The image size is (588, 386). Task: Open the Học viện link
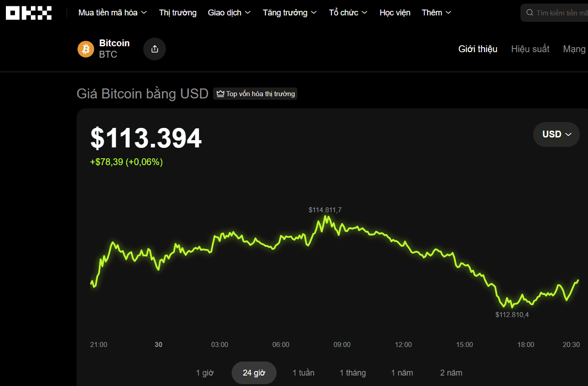395,13
